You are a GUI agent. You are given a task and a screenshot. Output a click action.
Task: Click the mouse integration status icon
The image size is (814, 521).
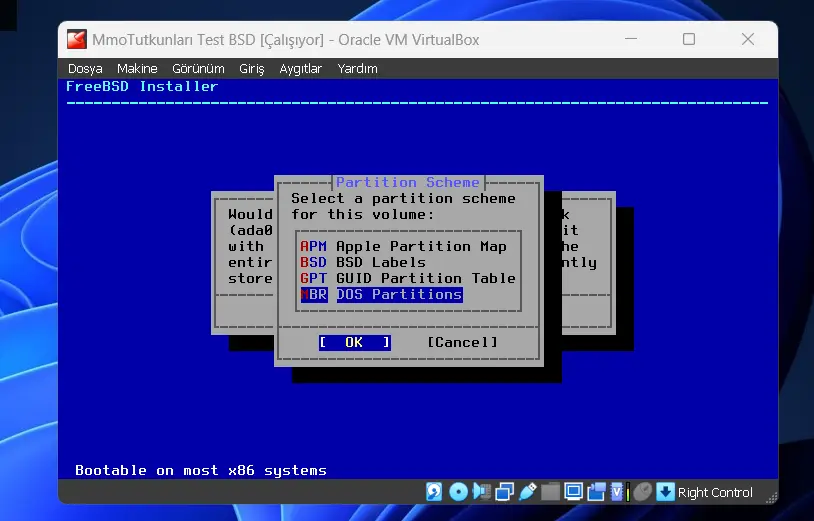click(x=643, y=491)
